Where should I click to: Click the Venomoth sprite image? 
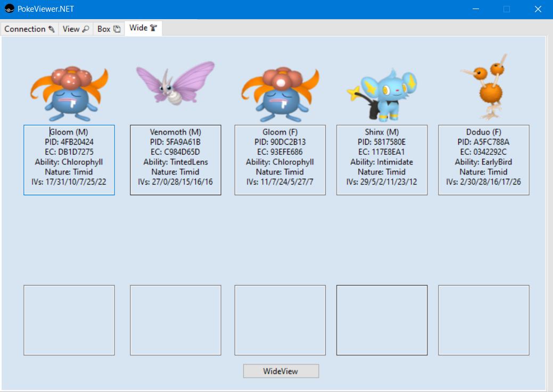tap(175, 83)
